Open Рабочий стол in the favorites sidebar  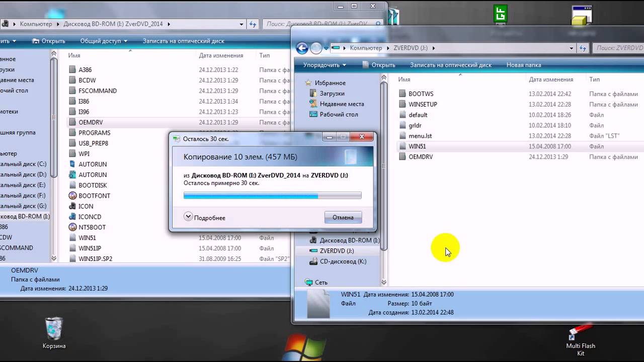coord(339,115)
